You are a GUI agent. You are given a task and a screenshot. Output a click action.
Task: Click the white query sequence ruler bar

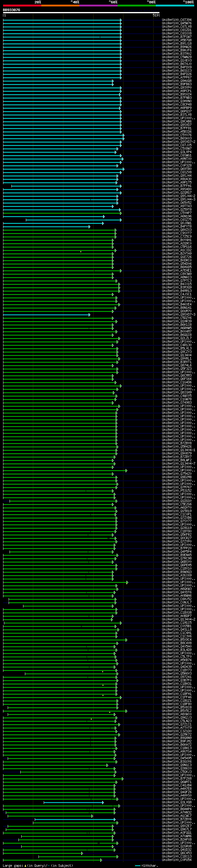[x=81, y=13]
